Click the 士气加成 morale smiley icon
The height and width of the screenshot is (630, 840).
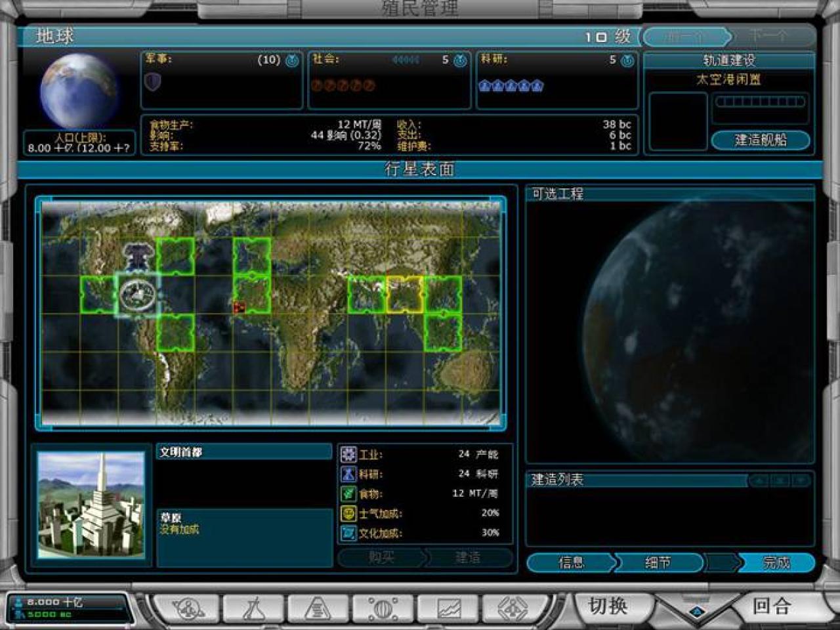coord(348,513)
